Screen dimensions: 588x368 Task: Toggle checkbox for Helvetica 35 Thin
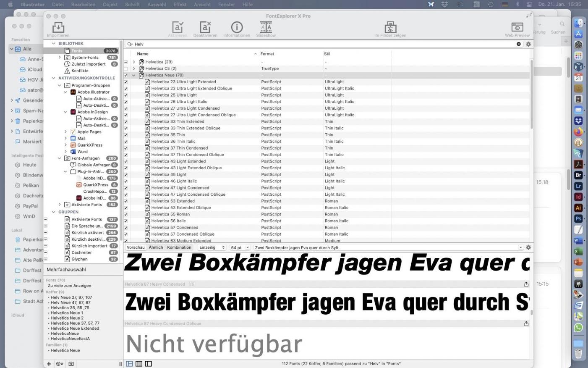coord(125,135)
